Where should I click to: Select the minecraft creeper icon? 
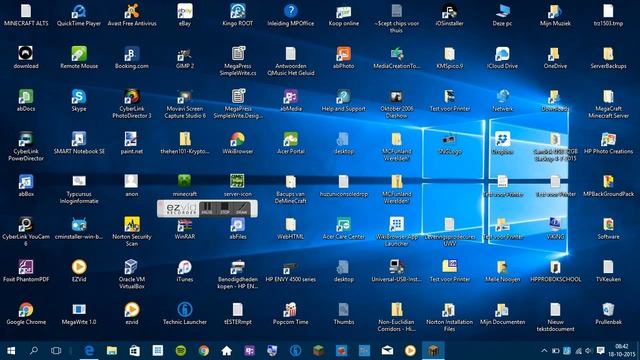click(x=184, y=185)
